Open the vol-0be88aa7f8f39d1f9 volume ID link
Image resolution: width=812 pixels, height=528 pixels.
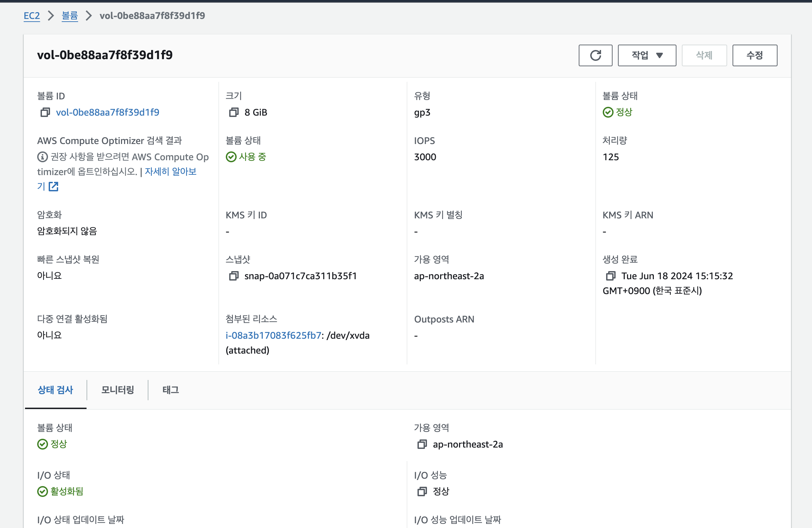[108, 112]
